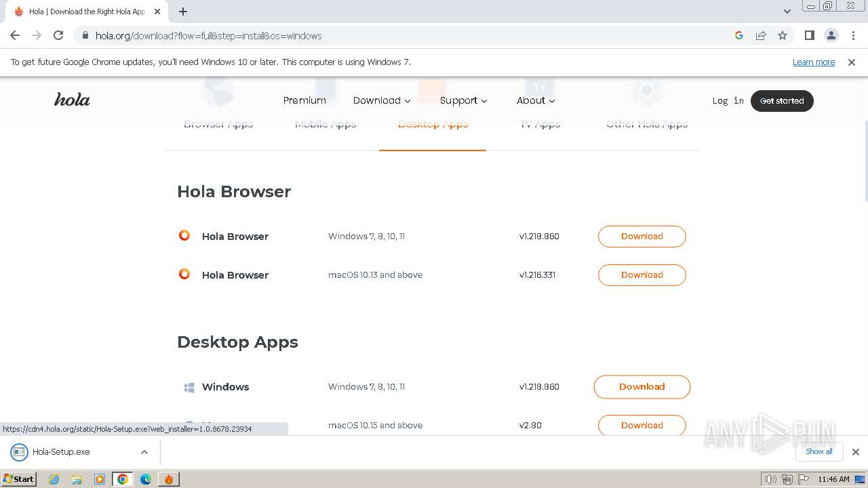Open a new tab with plus icon
The width and height of the screenshot is (868, 488).
[x=183, y=12]
